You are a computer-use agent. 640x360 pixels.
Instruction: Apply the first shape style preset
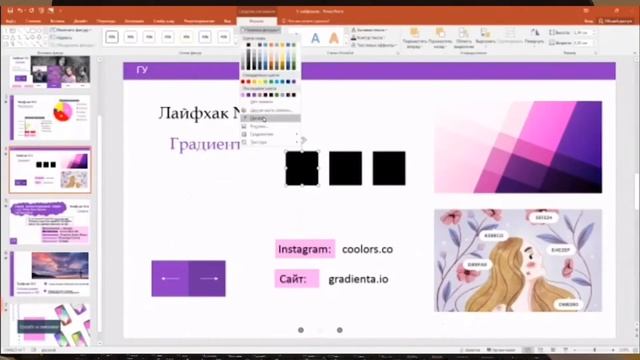click(x=112, y=37)
